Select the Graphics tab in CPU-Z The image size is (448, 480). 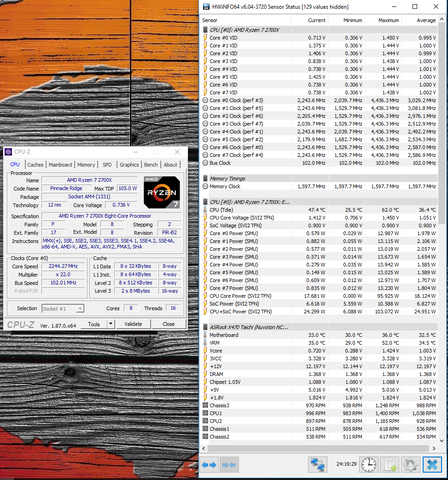tap(129, 165)
